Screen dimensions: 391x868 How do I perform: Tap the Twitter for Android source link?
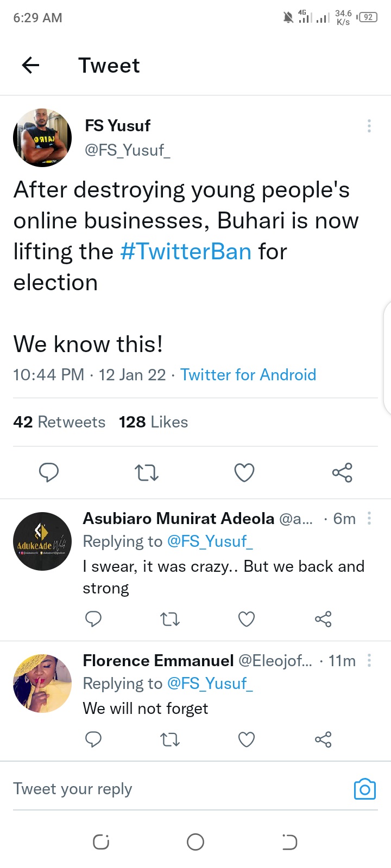248,375
